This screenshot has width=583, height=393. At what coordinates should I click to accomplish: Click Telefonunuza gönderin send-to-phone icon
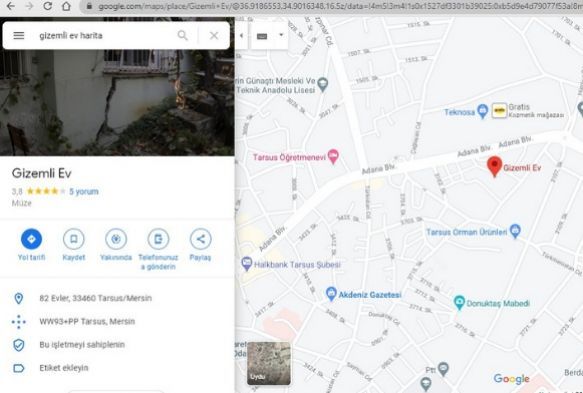[x=158, y=239]
